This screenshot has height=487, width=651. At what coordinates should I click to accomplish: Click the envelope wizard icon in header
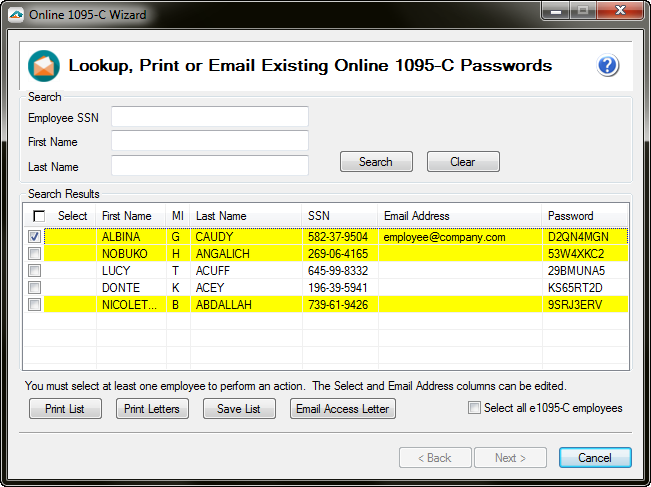click(x=43, y=66)
